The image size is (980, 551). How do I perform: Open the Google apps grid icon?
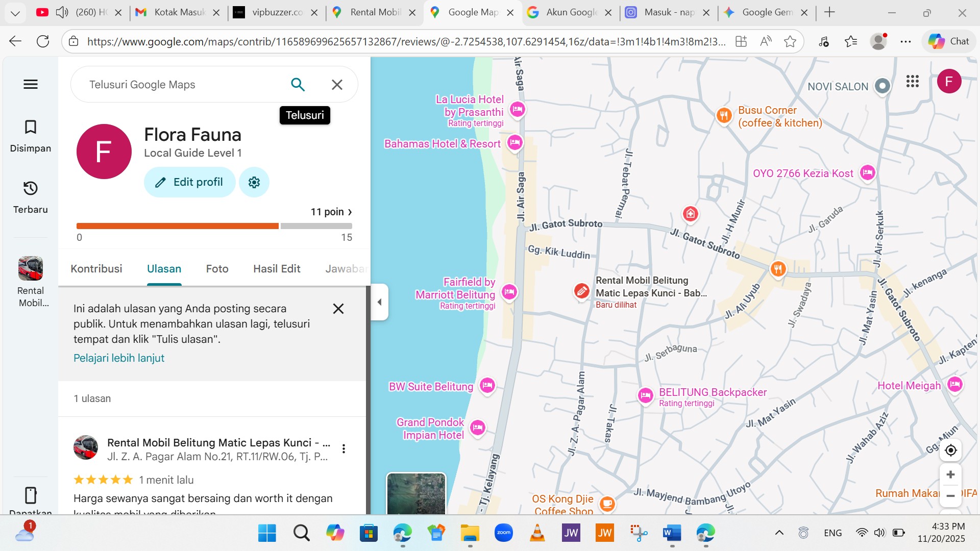913,81
